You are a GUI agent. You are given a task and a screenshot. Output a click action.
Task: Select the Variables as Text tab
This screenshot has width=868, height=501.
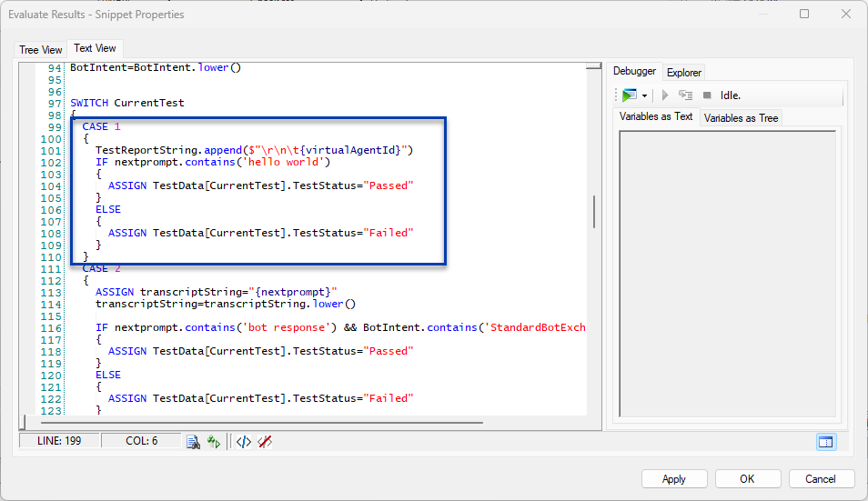[x=656, y=117]
